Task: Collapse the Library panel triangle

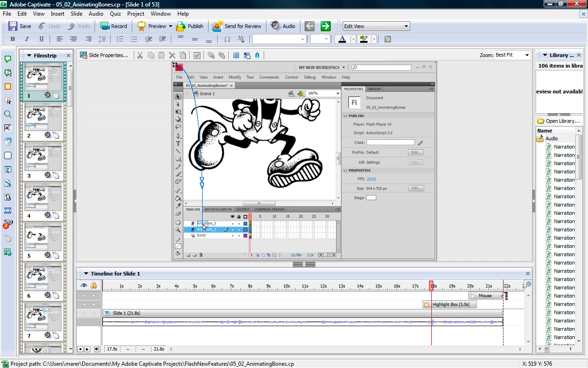Action: click(544, 55)
